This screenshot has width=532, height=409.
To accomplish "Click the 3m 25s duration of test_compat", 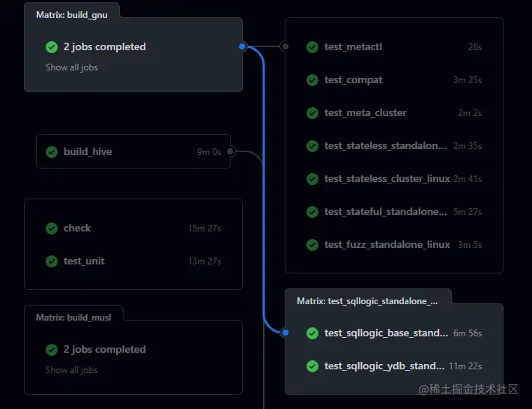I will coord(468,80).
